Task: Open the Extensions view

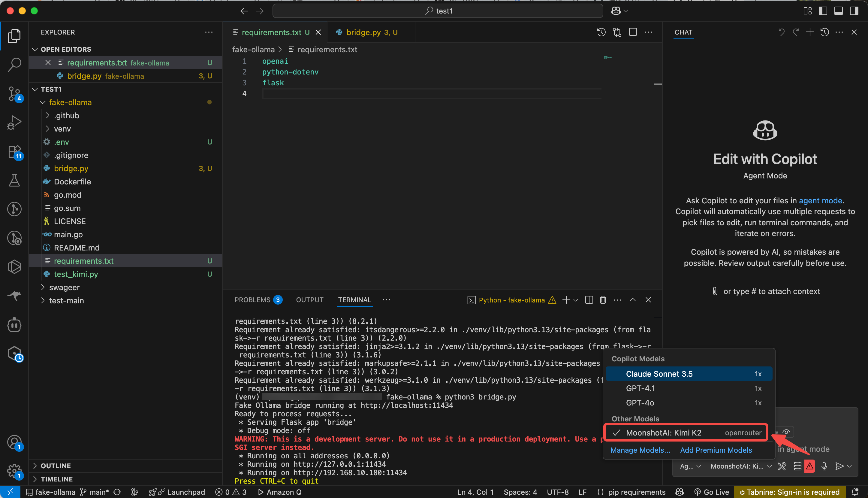Action: 14,151
